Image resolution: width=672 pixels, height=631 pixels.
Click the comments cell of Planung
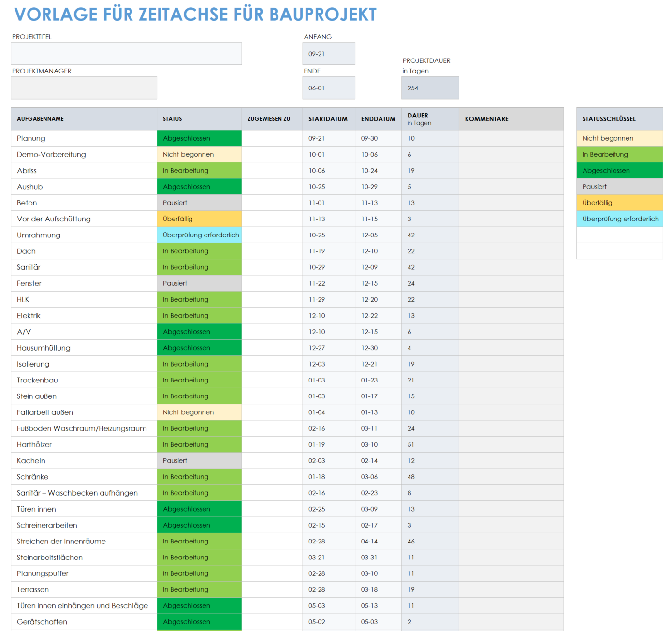(x=511, y=138)
